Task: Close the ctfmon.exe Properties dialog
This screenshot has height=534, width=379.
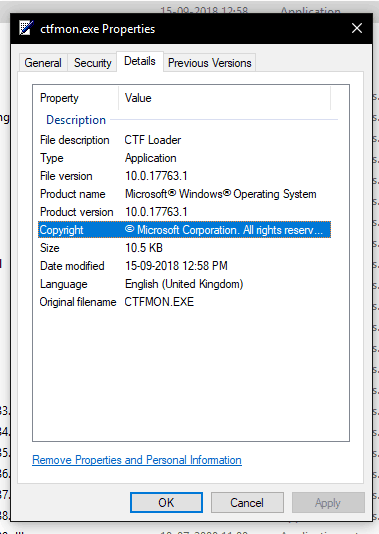Action: pos(357,28)
